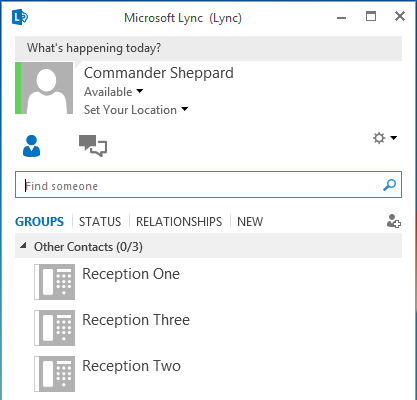Image resolution: width=417 pixels, height=400 pixels.
Task: Click the Add a Contact icon
Action: pos(394,221)
